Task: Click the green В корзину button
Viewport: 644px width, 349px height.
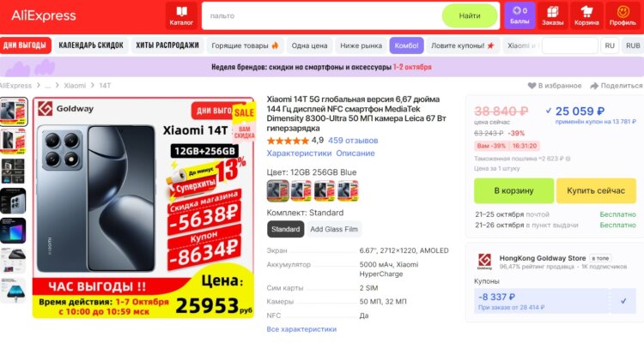Action: click(513, 190)
